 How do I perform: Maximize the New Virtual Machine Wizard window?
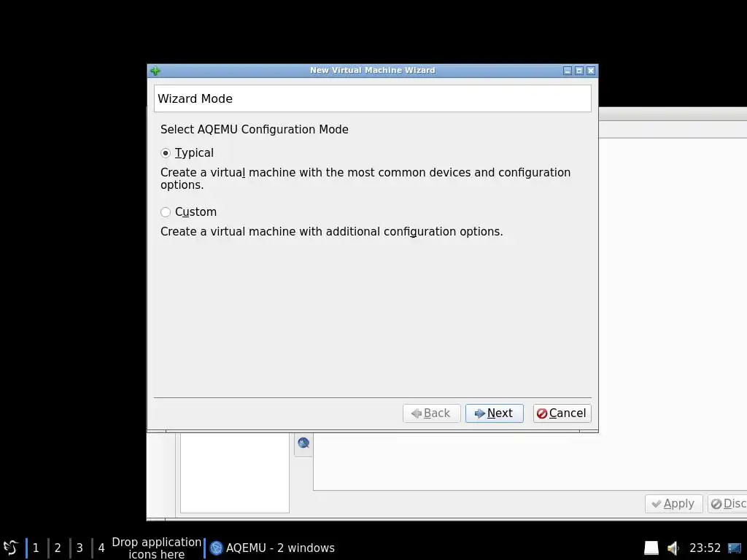point(579,71)
